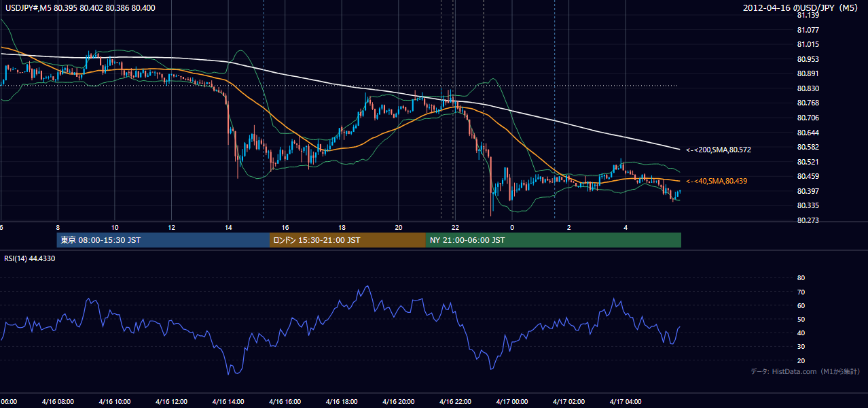Click the RSI(14) 44.4330 indicator label

tap(30, 258)
